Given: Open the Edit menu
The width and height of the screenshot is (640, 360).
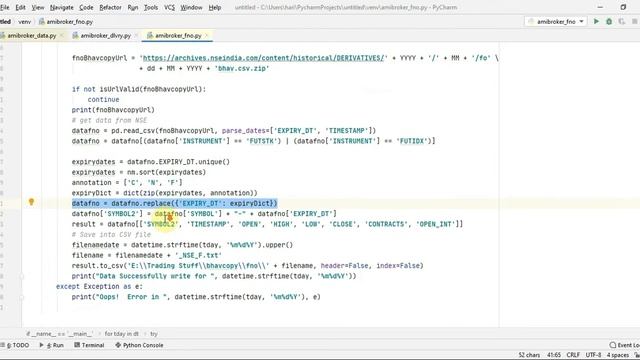Looking at the screenshot, I should click(20, 7).
